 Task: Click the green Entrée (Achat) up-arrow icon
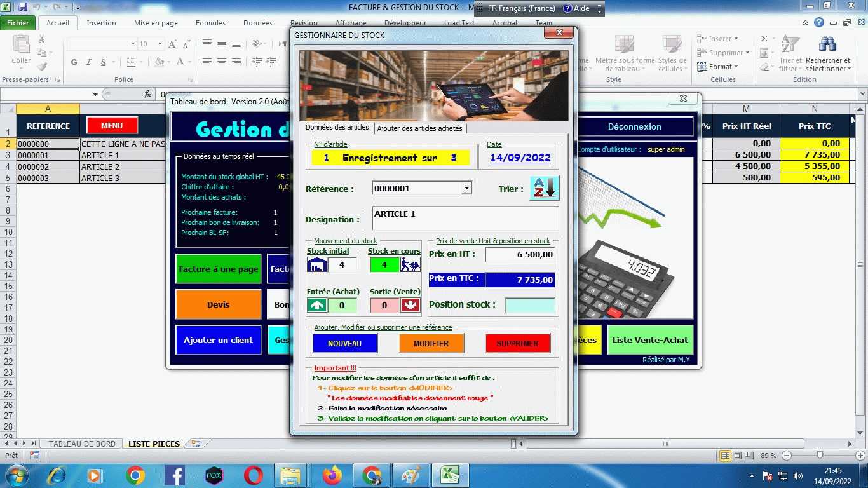tap(317, 305)
